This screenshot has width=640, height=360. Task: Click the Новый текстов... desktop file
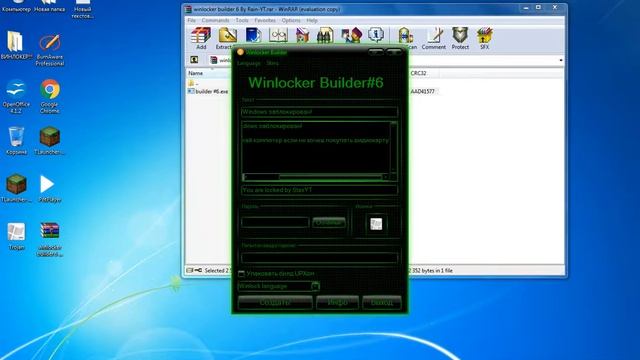(82, 9)
